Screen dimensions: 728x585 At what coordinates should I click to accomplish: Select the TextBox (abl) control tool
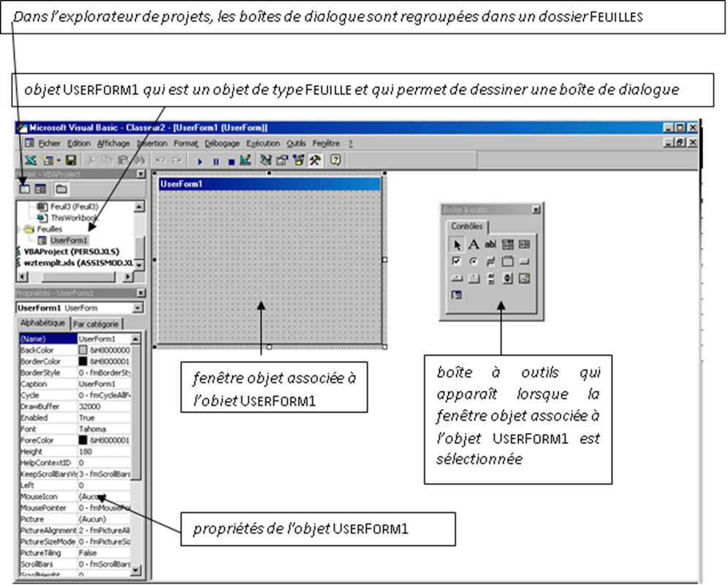(490, 245)
